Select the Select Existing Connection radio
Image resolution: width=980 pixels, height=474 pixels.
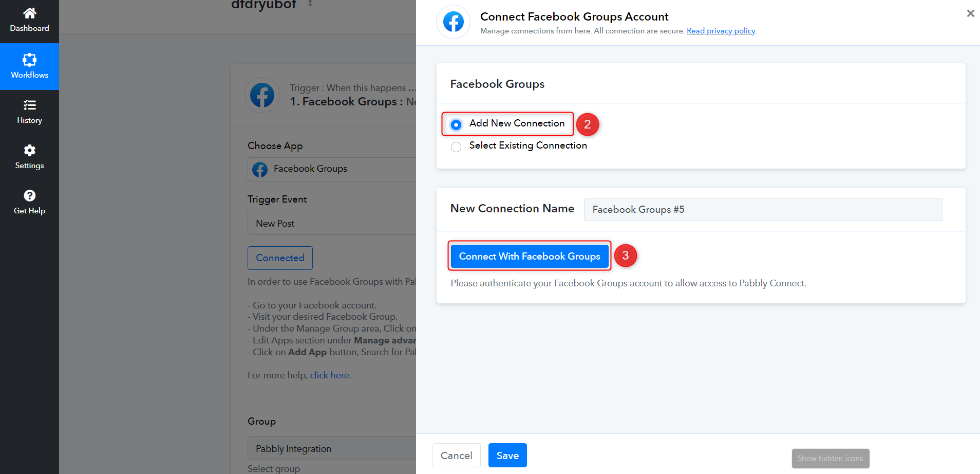click(456, 147)
